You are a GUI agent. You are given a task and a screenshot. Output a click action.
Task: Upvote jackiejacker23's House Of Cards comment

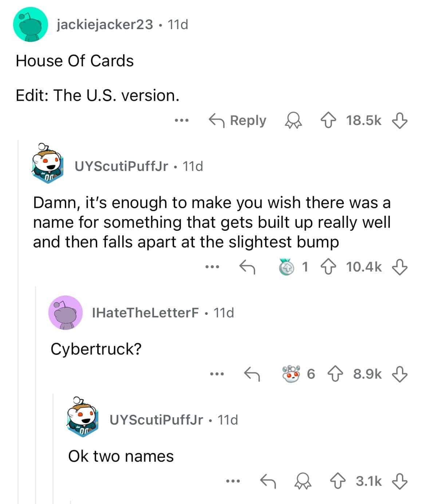[x=330, y=120]
